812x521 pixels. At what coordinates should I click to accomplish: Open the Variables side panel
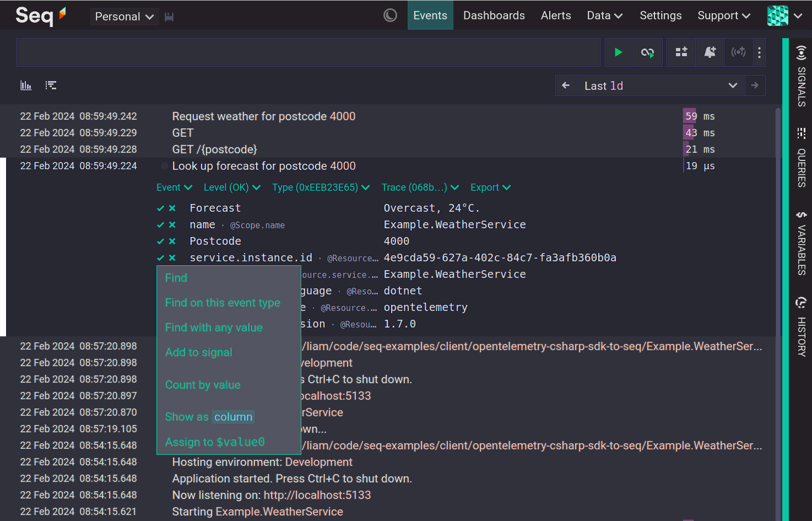pos(802,243)
